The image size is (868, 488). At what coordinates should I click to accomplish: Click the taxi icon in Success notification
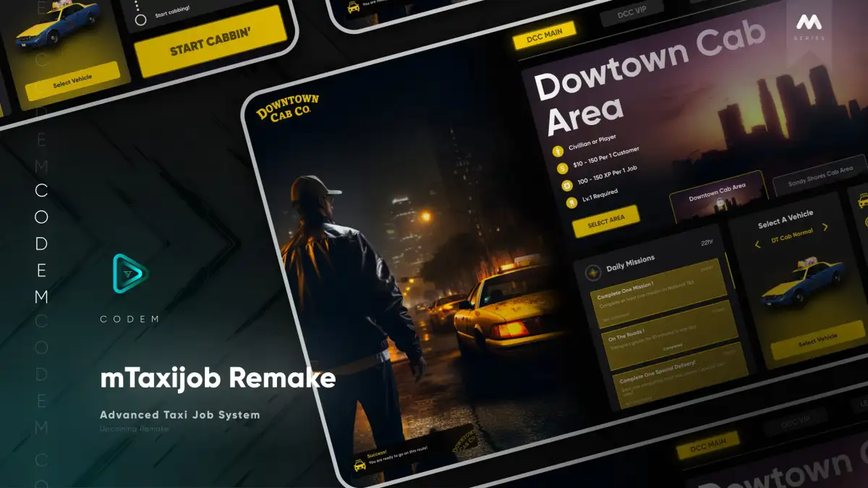359,464
